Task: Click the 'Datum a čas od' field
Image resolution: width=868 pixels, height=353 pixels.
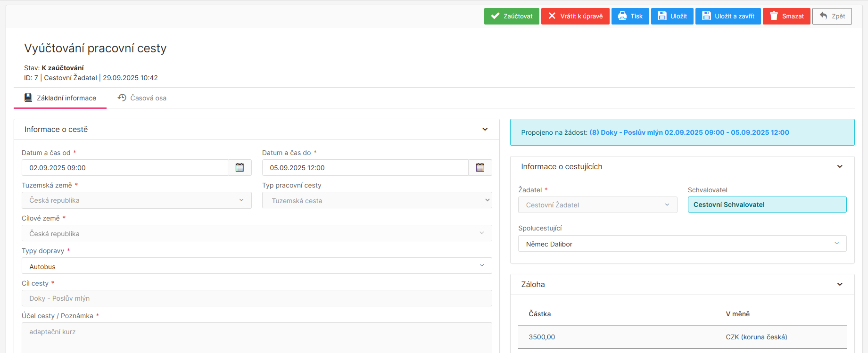Action: point(125,168)
